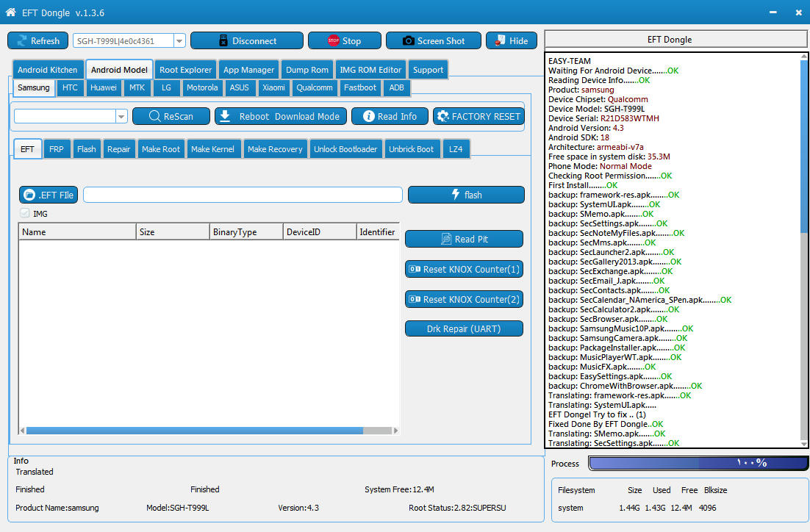Click the Read Pit document icon
This screenshot has height=532, width=810.
tap(446, 239)
